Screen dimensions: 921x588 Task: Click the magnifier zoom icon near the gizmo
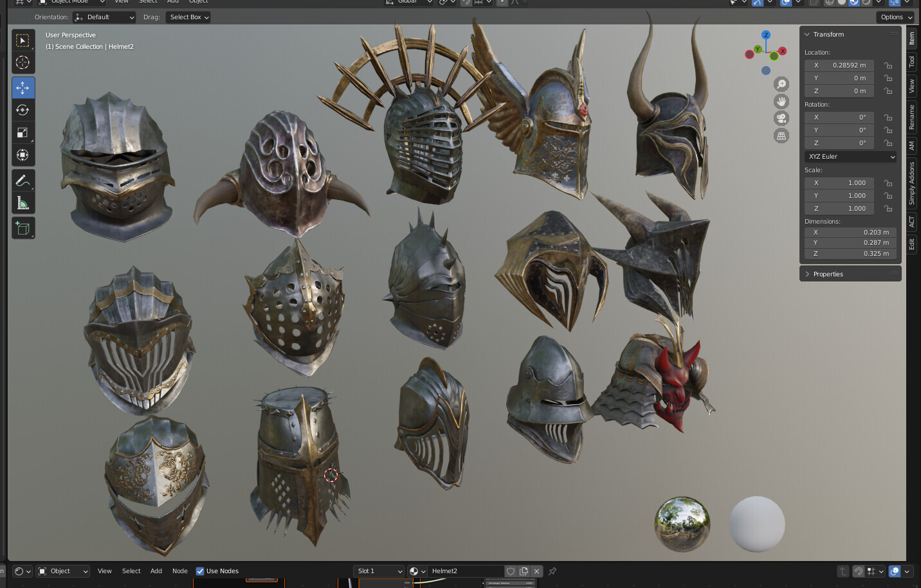(781, 84)
